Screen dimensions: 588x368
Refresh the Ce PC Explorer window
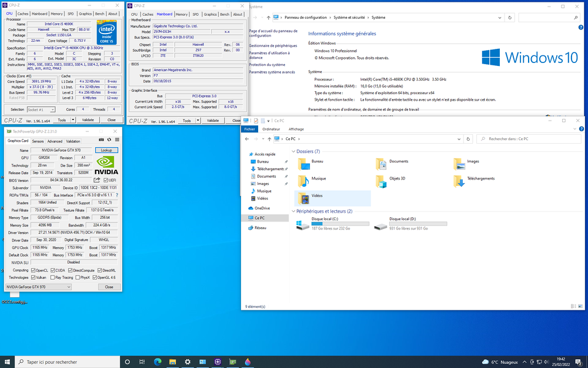click(x=468, y=139)
